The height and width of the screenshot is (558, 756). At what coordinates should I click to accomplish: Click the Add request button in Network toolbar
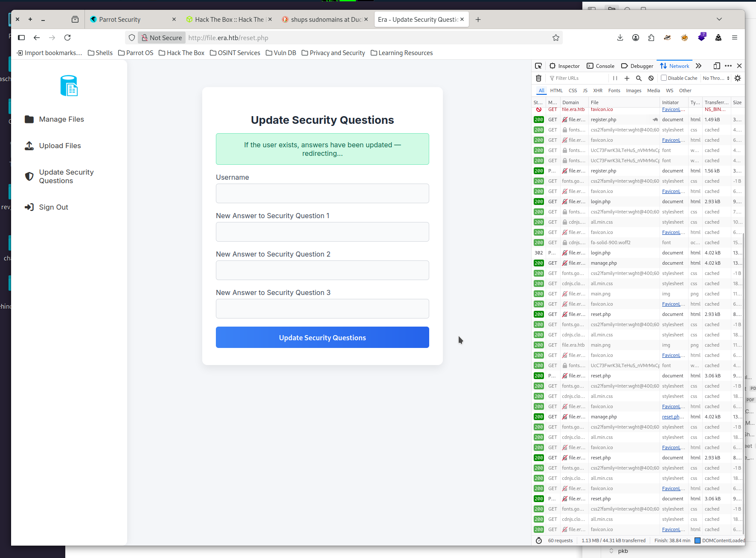pos(627,78)
